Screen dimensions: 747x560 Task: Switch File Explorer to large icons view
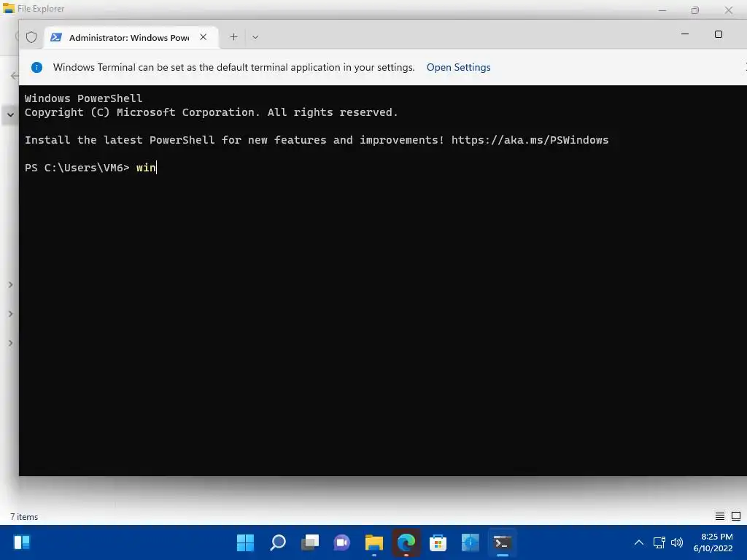click(x=736, y=516)
